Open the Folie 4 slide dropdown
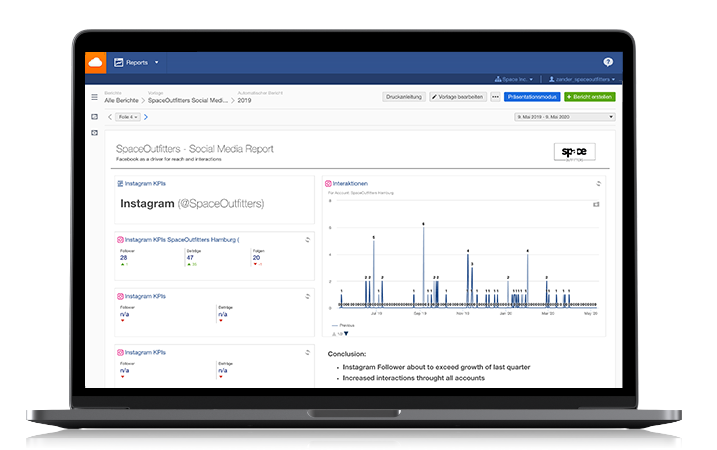Image resolution: width=717 pixels, height=450 pixels. [x=128, y=117]
